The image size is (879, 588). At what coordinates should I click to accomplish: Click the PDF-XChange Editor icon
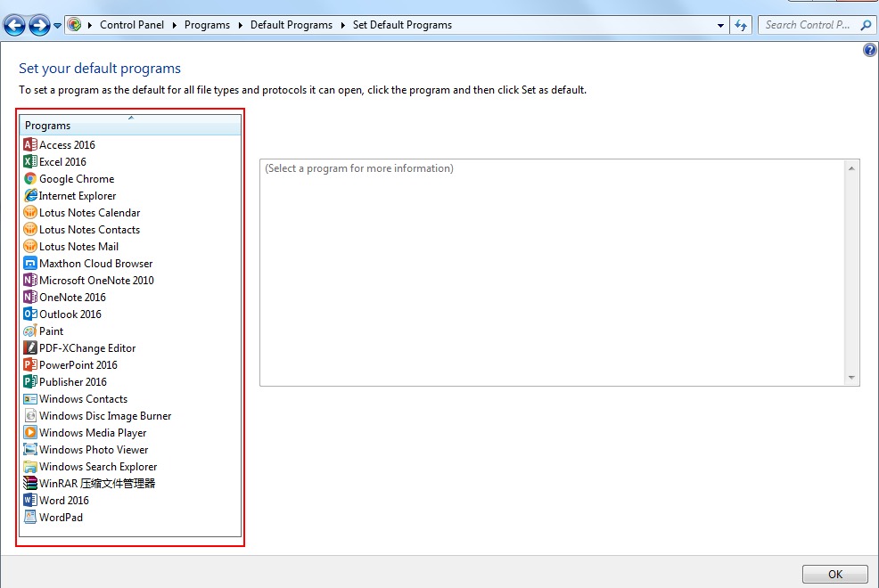pos(30,347)
